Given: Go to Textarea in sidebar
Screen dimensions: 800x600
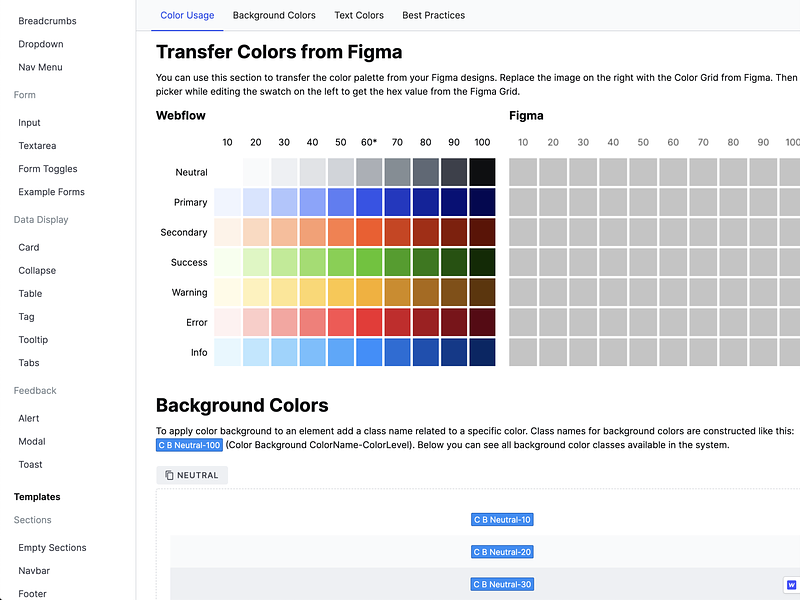Looking at the screenshot, I should 37,145.
